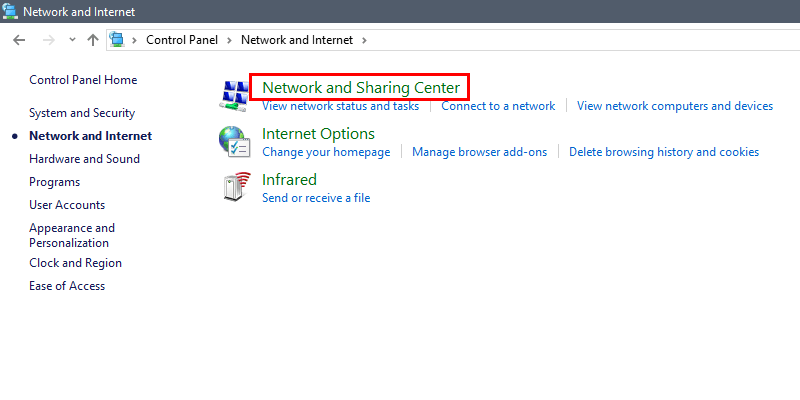Click Send or receive a file
This screenshot has height=400, width=800.
316,198
